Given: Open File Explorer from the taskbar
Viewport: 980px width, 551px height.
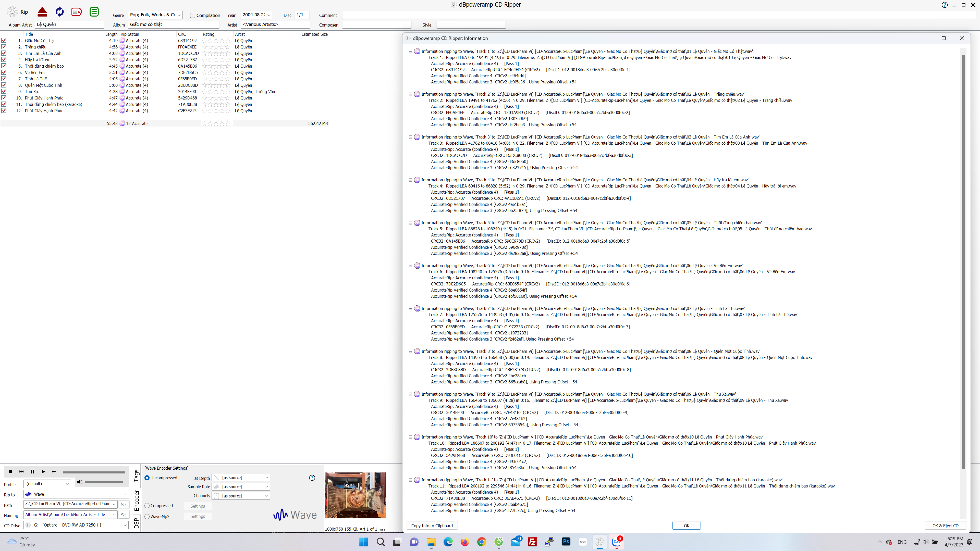Looking at the screenshot, I should [431, 542].
